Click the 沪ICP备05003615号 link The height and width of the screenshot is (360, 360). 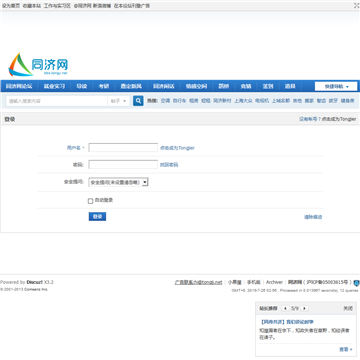pyautogui.click(x=327, y=282)
